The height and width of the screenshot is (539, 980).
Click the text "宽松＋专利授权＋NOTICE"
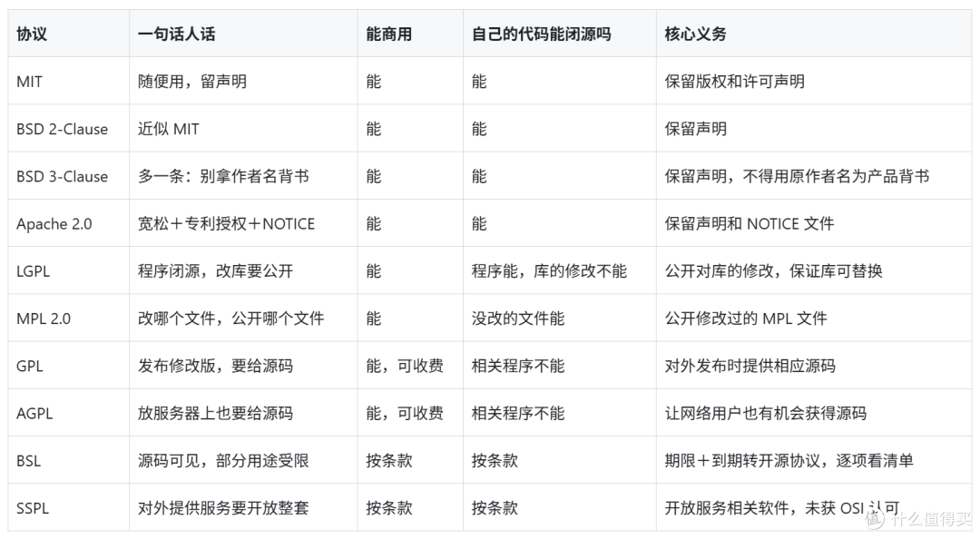(x=226, y=224)
